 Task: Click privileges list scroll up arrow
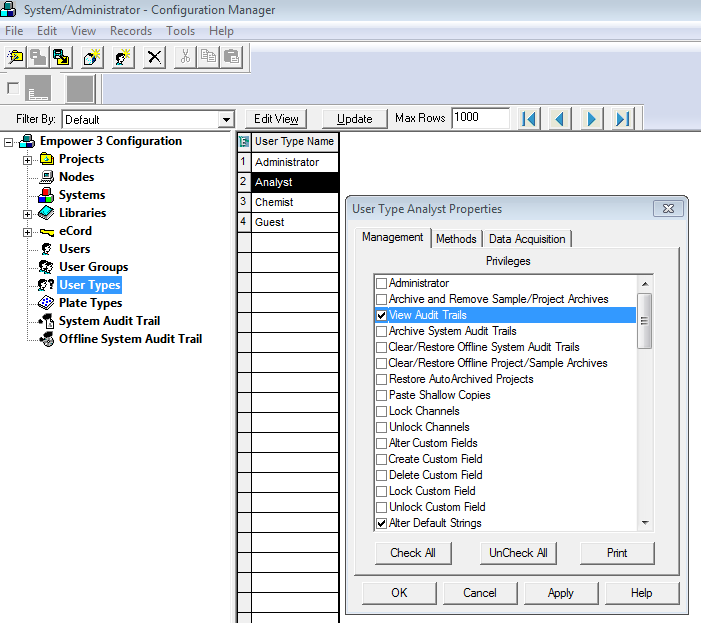(645, 284)
